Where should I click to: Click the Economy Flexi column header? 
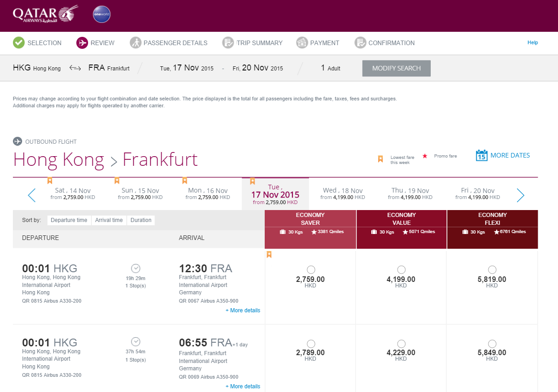(x=493, y=229)
